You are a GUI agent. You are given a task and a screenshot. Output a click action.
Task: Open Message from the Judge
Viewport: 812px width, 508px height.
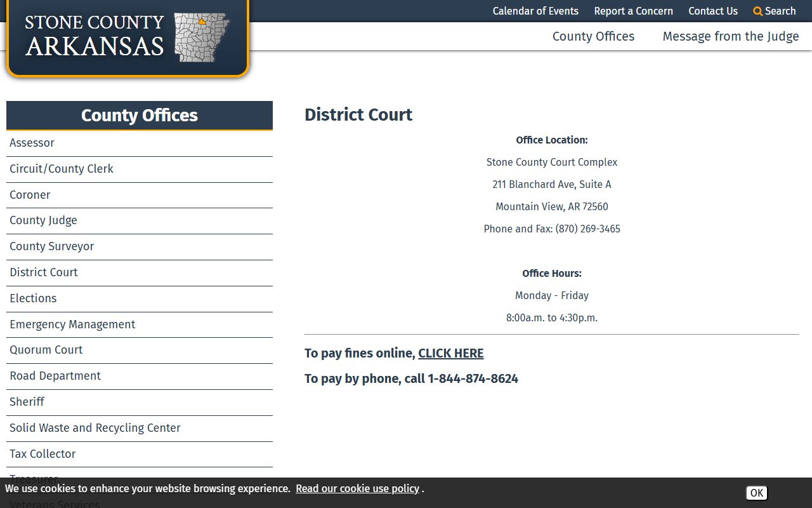(731, 36)
